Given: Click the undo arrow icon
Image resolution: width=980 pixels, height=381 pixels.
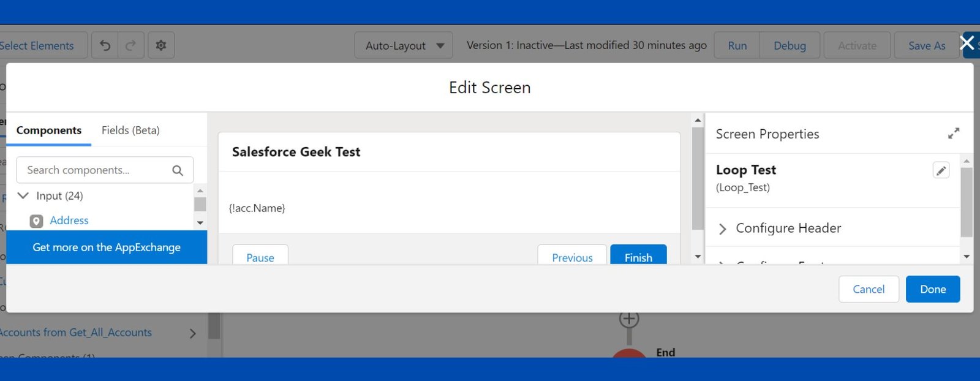Looking at the screenshot, I should coord(105,45).
